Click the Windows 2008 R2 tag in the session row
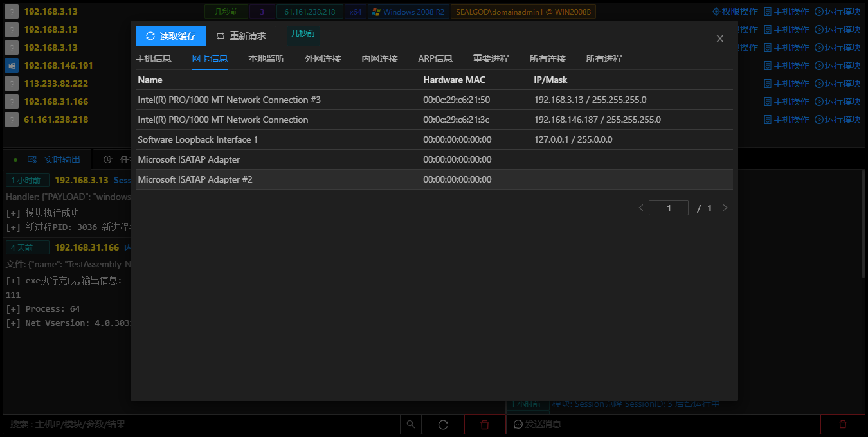Screen dimensions: 868x437 pyautogui.click(x=408, y=12)
